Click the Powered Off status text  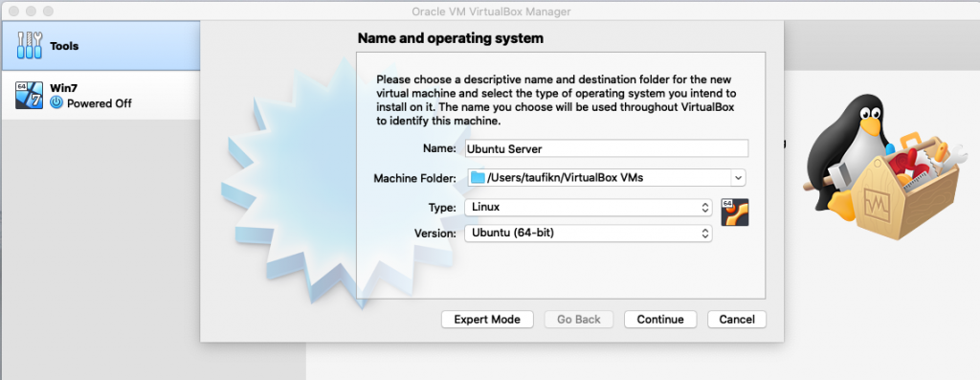pyautogui.click(x=100, y=103)
